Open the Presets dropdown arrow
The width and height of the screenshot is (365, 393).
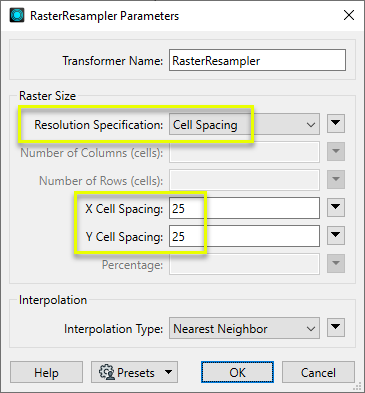point(169,372)
